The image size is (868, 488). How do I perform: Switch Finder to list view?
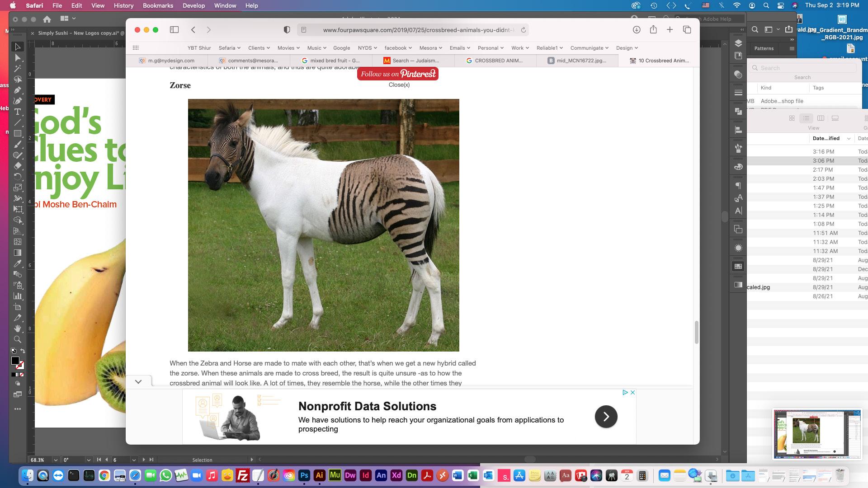coord(806,118)
